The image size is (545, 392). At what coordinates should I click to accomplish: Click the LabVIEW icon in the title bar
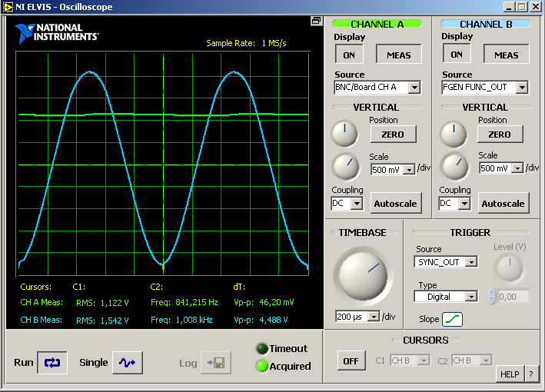point(8,7)
